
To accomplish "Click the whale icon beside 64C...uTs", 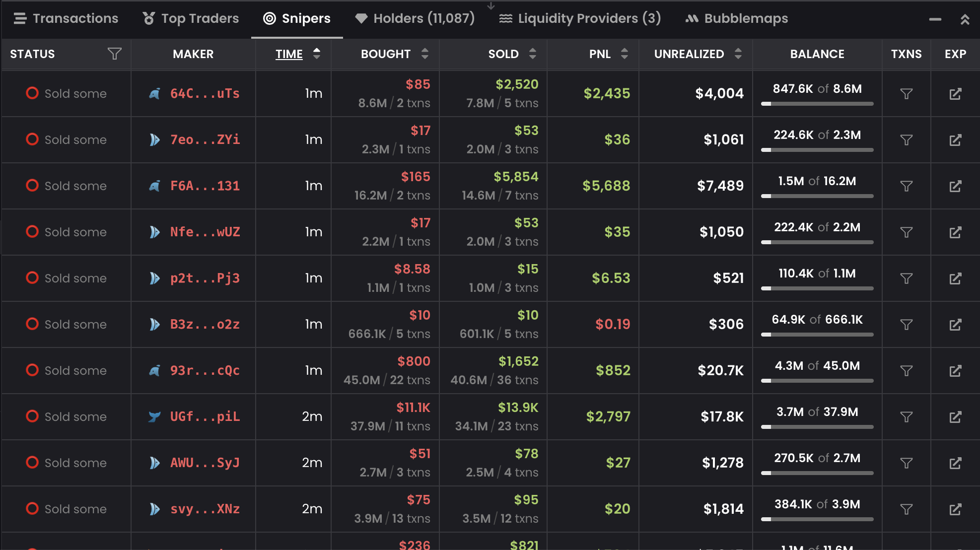I will (x=155, y=93).
